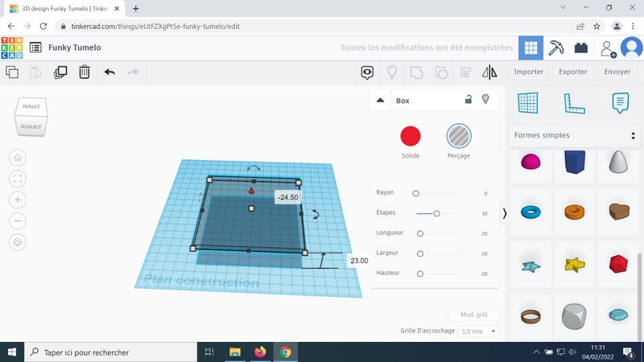Select the brown ring shape
Screen dimensions: 644x362
[x=530, y=317]
